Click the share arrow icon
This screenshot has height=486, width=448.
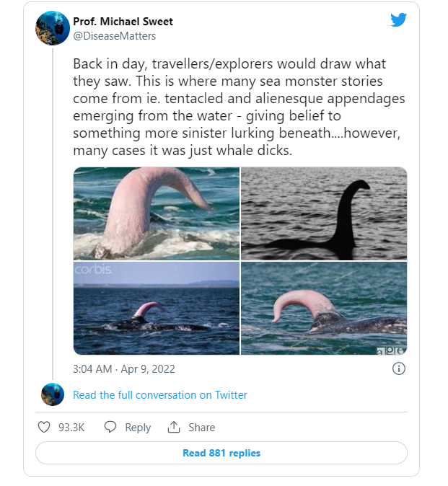173,427
